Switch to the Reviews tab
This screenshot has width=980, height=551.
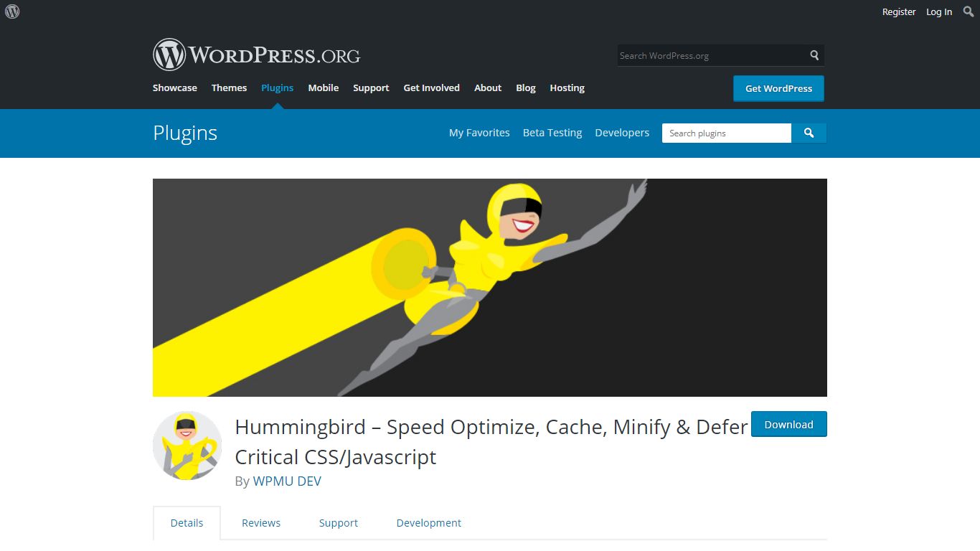pos(261,523)
